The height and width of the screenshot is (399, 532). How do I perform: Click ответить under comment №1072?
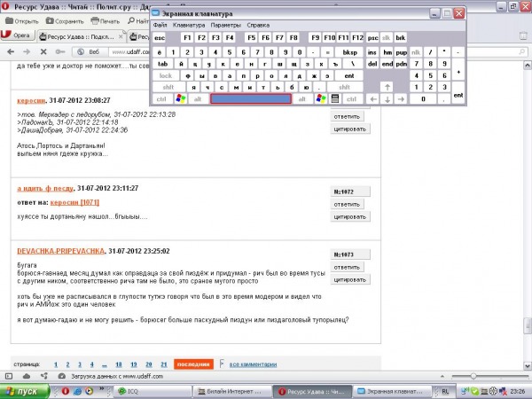347,204
